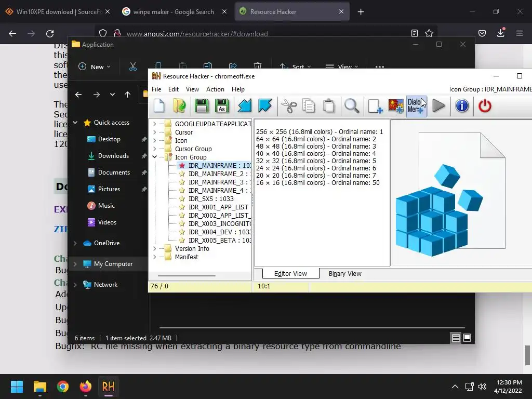Switch explorer to large thumbnails view icon
This screenshot has height=399, width=532.
[467, 338]
